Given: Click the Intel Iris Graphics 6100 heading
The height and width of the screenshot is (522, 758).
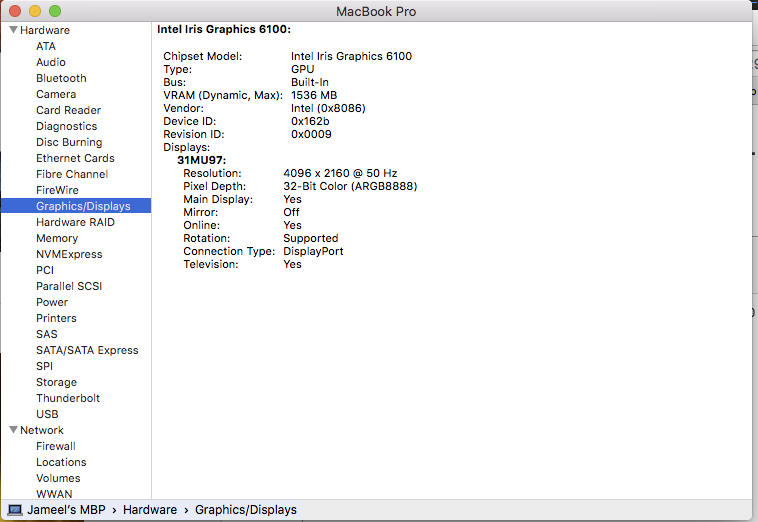Looking at the screenshot, I should click(x=224, y=29).
